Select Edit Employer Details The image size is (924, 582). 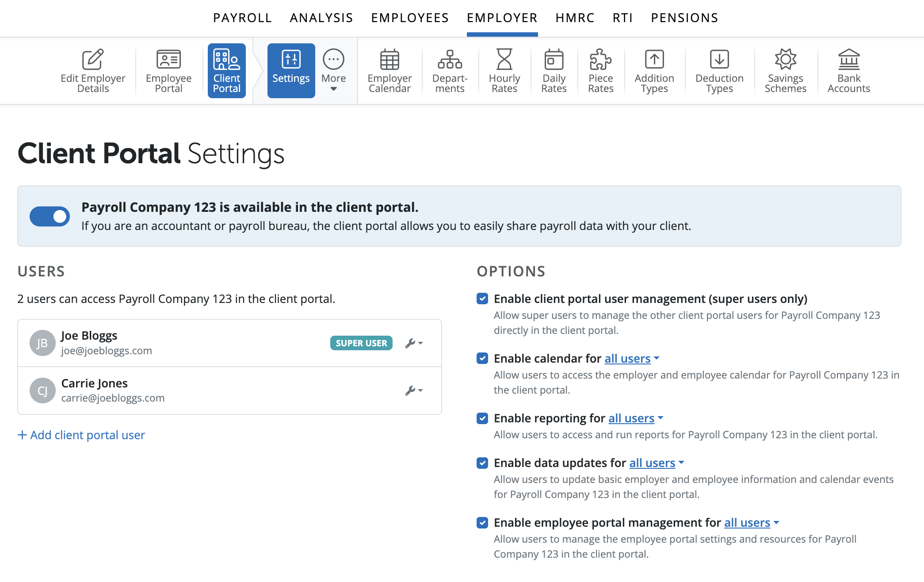coord(92,70)
